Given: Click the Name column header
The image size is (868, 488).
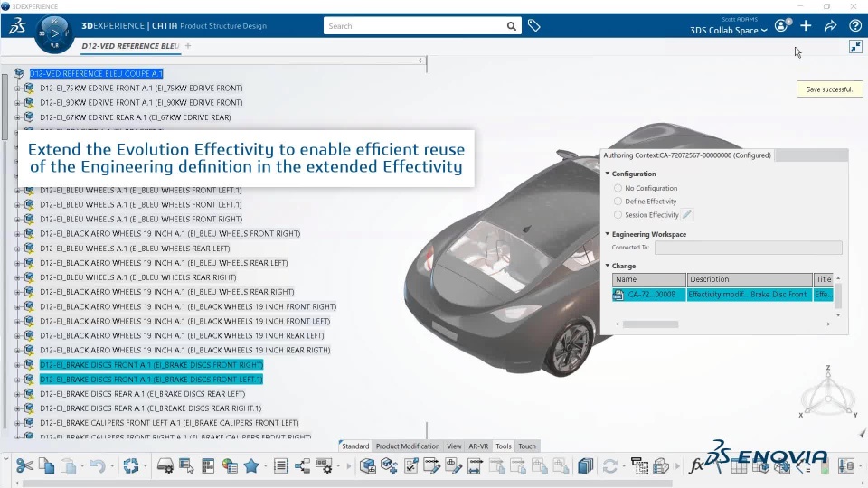Looking at the screenshot, I should (x=649, y=279).
